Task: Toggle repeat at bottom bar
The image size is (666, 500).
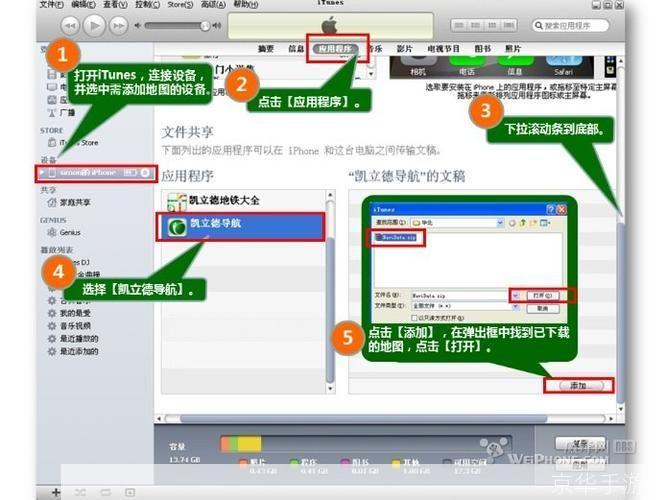Action: click(105, 492)
